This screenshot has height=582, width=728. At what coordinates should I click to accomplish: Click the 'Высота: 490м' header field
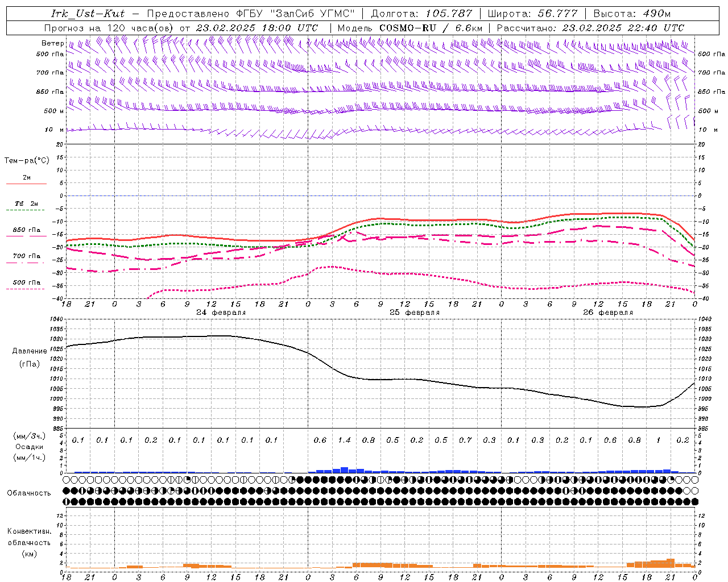tap(631, 14)
